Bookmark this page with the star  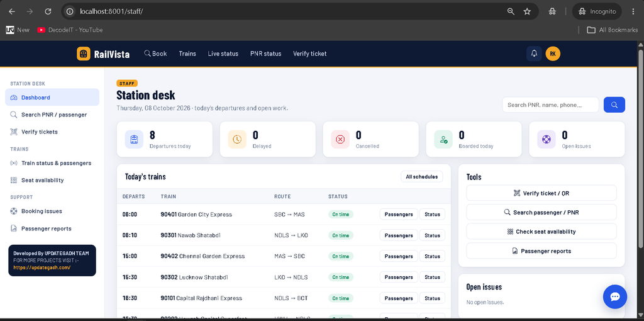point(528,11)
